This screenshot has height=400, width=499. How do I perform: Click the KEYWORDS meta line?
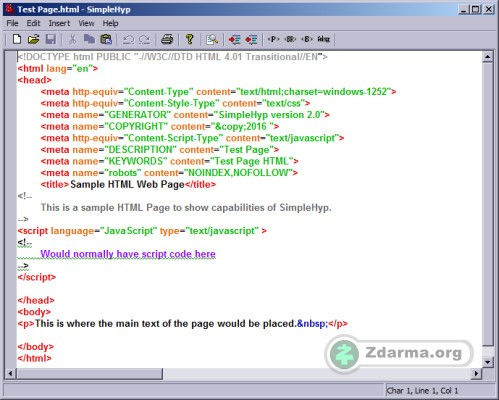pos(169,161)
